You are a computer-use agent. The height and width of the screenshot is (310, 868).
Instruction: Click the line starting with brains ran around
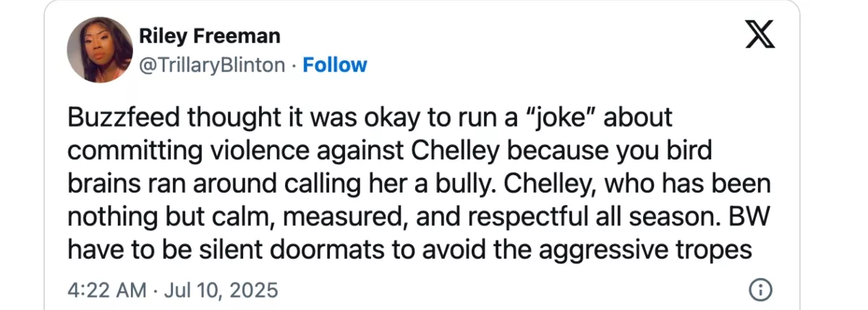pos(410,183)
